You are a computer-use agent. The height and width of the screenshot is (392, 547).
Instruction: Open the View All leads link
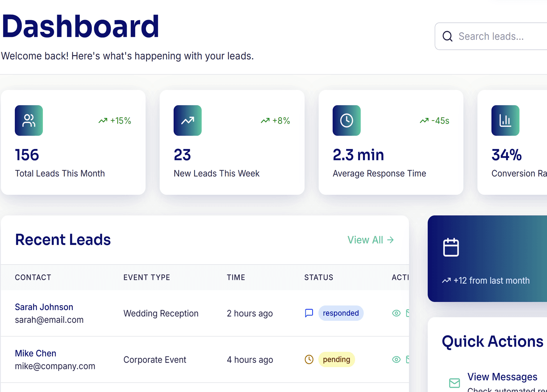click(x=370, y=240)
